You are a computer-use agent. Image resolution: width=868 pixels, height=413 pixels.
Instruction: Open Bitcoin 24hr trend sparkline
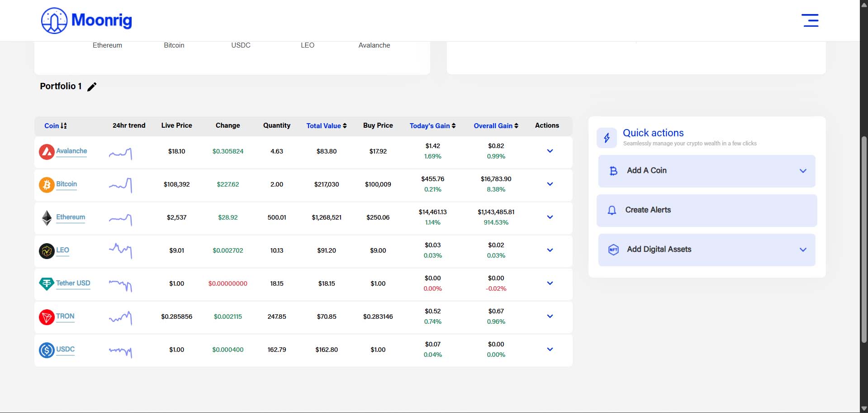(x=120, y=185)
